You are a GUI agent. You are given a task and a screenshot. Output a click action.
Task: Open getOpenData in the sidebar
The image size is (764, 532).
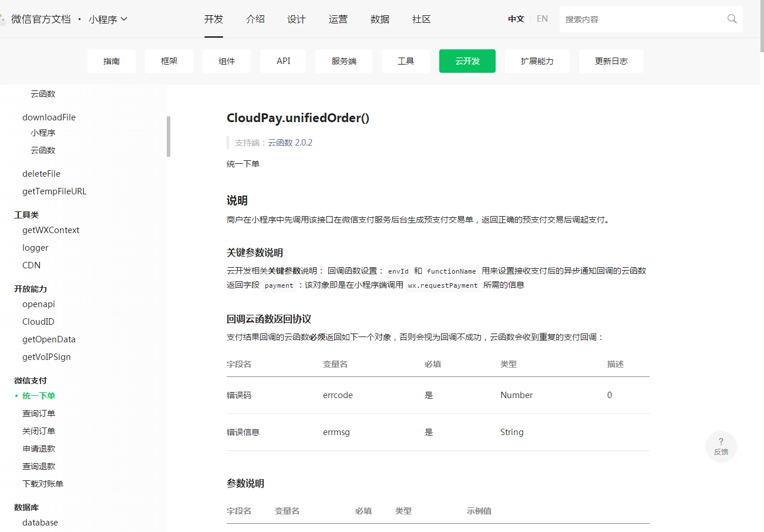click(x=49, y=339)
